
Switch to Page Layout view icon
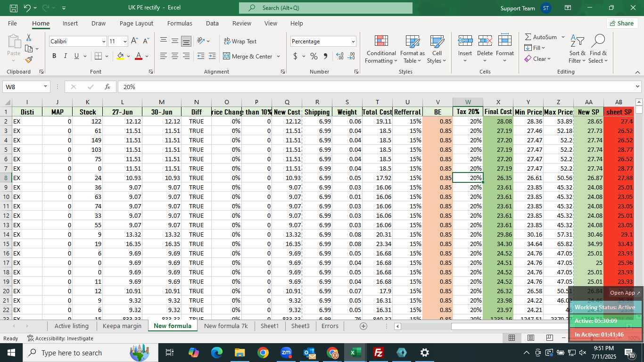(530, 338)
